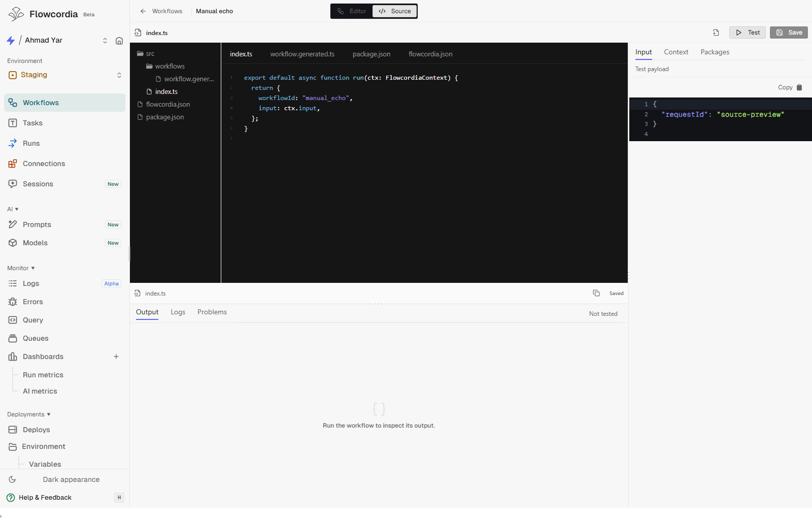Click the Flowcordia logo icon
812x520 pixels.
[16, 14]
